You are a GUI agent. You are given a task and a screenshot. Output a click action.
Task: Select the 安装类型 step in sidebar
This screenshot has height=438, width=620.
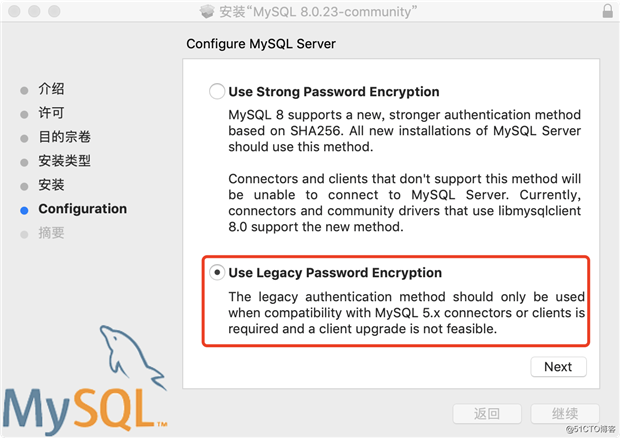[x=64, y=161]
